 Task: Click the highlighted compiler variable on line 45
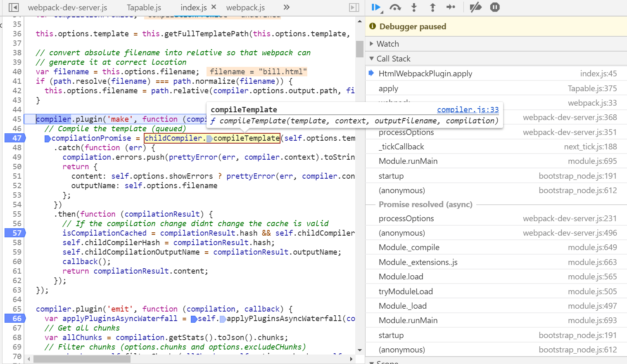[x=54, y=119]
